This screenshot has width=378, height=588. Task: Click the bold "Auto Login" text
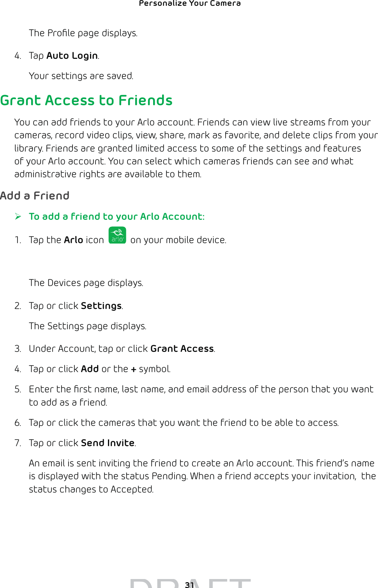(x=72, y=56)
